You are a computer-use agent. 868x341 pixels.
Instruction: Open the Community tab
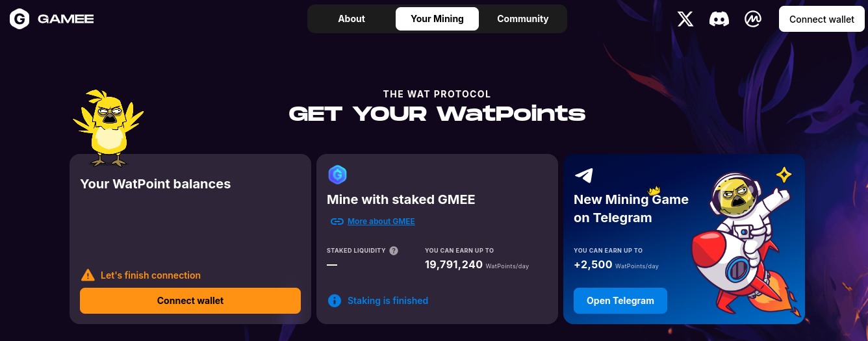523,19
